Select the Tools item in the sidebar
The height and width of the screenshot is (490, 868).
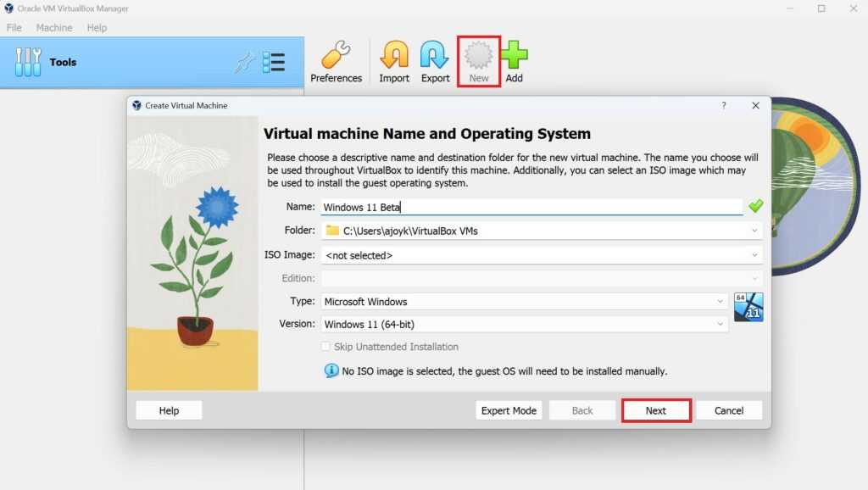click(x=152, y=63)
